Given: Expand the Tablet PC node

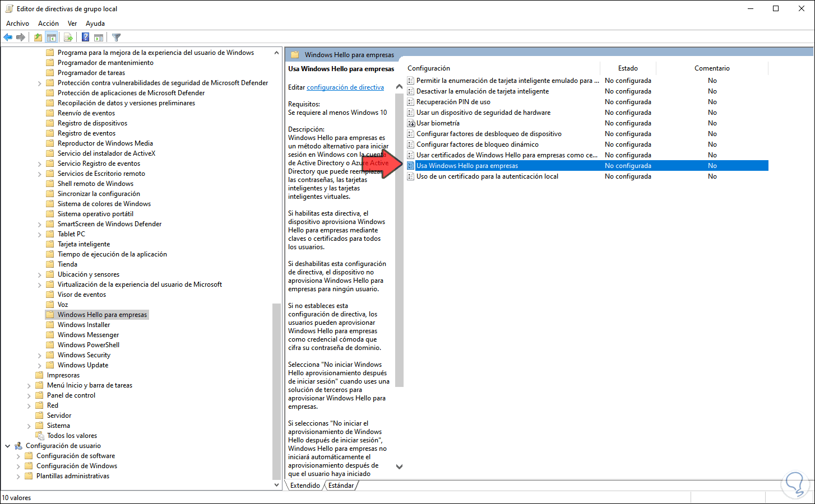Looking at the screenshot, I should point(40,235).
